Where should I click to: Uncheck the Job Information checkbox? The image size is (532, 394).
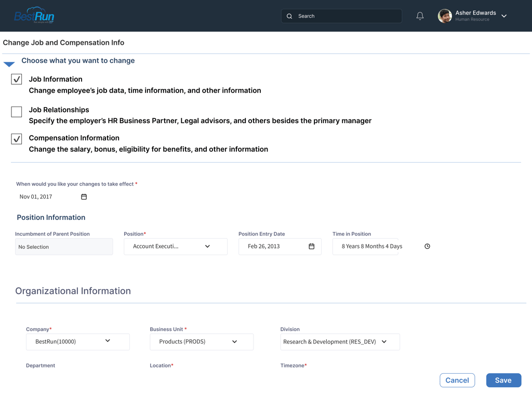tap(16, 79)
